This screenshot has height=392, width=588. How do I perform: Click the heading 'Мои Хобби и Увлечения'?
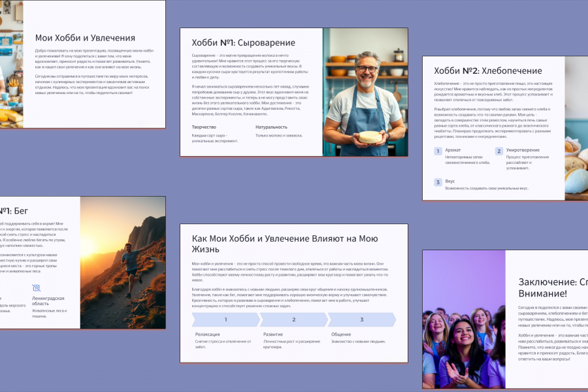85,38
